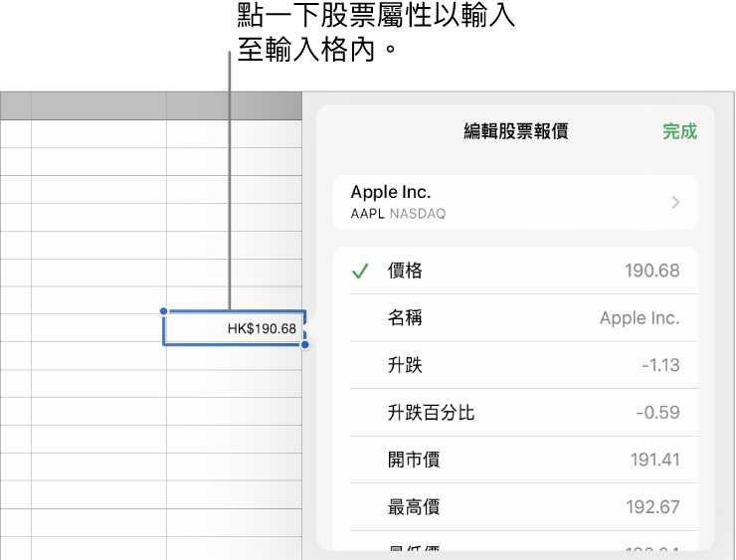
Task: Click the chevron beside Apple Inc.
Action: 675,202
